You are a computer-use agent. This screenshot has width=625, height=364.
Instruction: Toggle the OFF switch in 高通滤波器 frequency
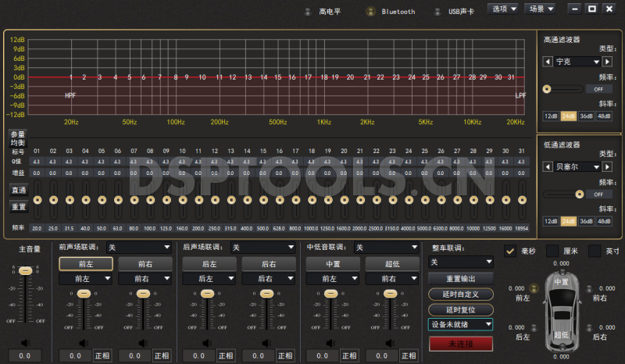pyautogui.click(x=598, y=89)
